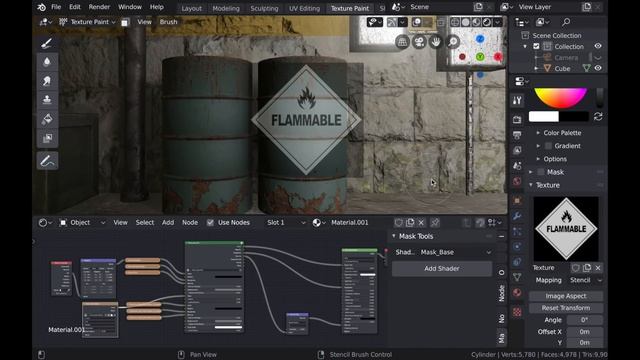
Task: Select the Smear brush tool
Action: (47, 81)
